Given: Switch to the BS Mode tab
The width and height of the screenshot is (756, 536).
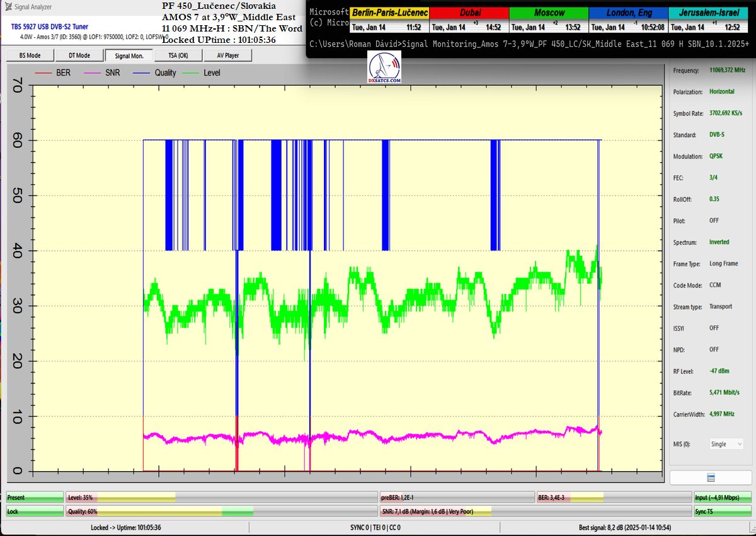Looking at the screenshot, I should 30,55.
